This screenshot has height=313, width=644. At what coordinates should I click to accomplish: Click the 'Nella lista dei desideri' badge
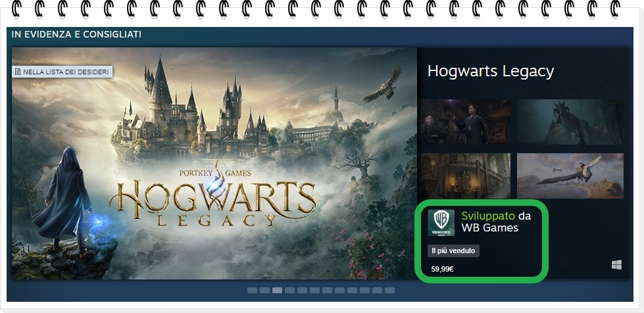62,72
